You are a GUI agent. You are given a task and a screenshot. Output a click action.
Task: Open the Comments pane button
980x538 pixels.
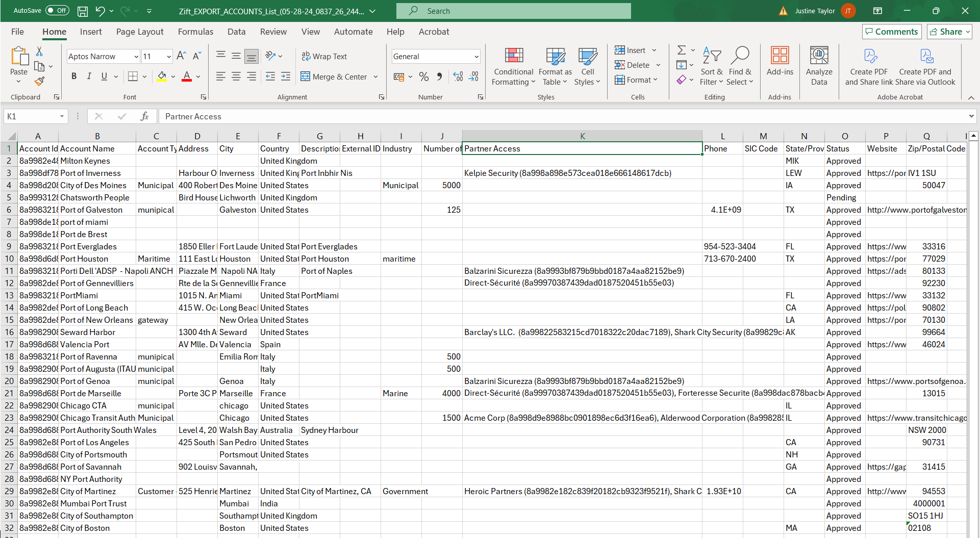click(892, 32)
